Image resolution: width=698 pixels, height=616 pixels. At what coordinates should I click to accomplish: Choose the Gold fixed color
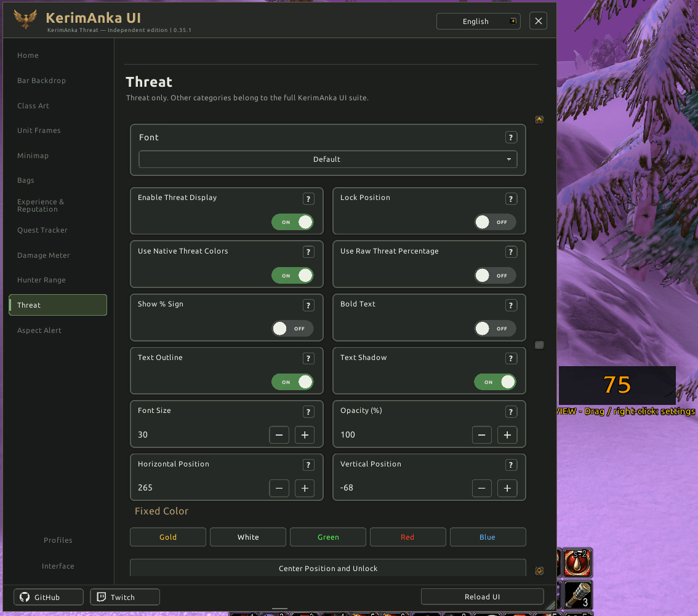pos(168,537)
